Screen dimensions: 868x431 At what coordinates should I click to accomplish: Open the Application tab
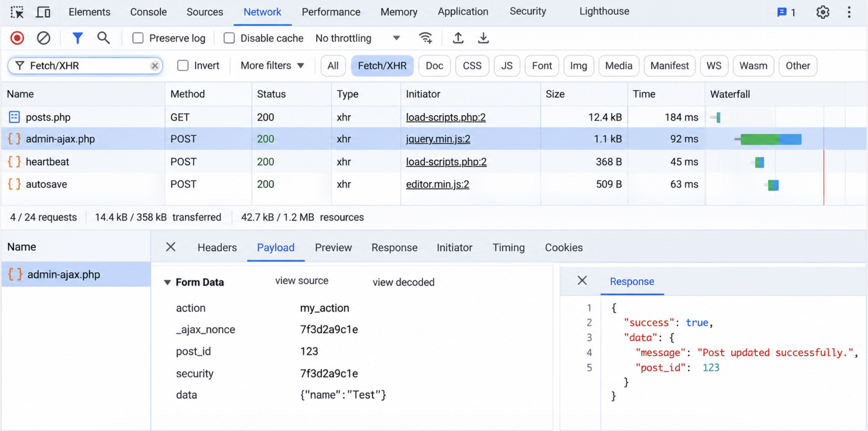[463, 12]
